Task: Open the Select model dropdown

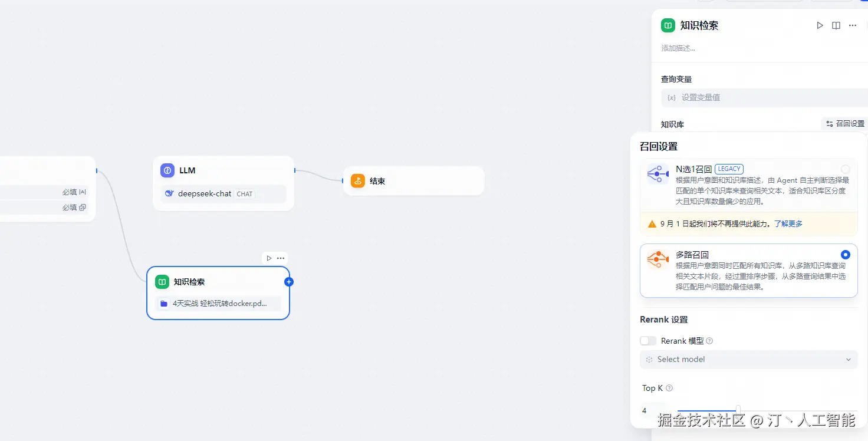Action: 749,360
